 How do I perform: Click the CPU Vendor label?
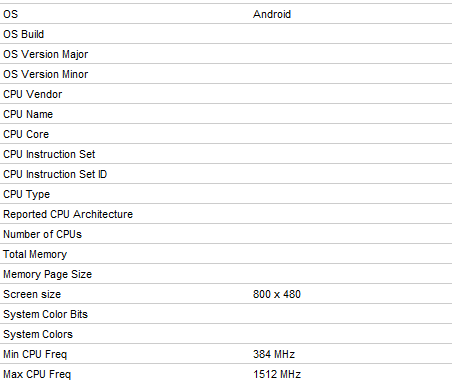tap(33, 94)
